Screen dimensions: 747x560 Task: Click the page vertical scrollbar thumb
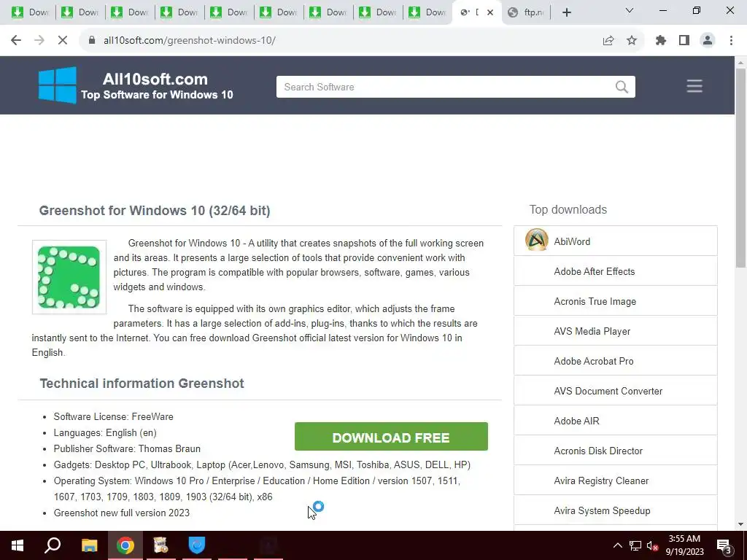(740, 168)
